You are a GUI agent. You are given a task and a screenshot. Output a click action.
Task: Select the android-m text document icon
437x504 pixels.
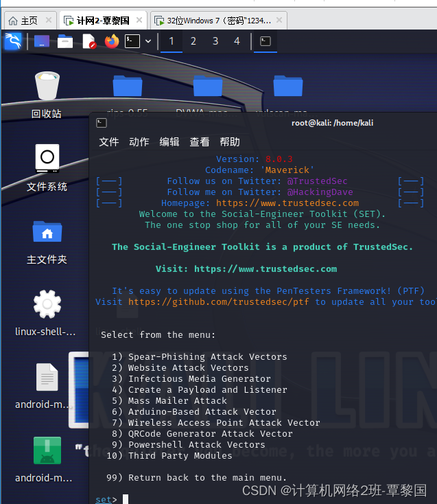[x=47, y=386]
